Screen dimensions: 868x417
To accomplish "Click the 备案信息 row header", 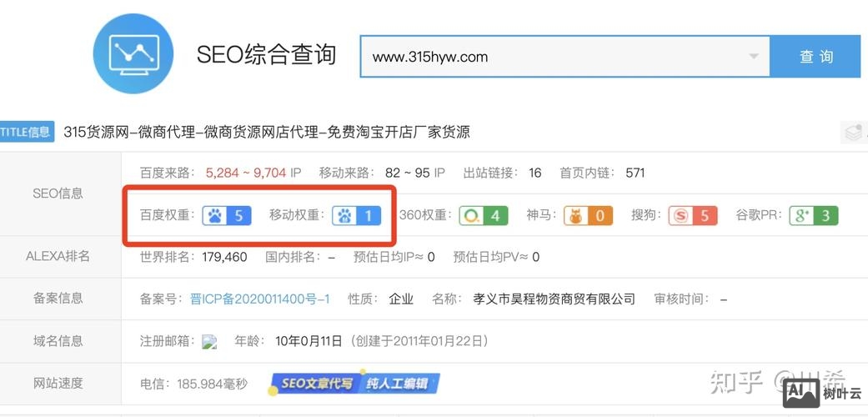I will (x=58, y=299).
